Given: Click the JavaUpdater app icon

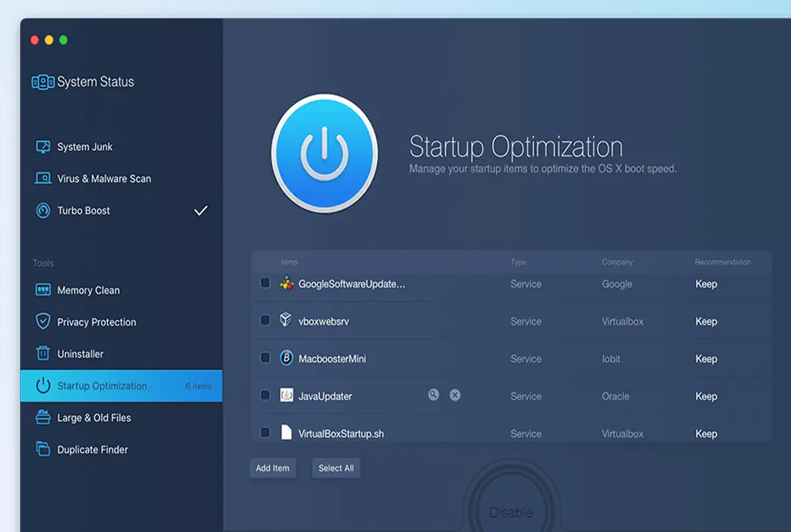Looking at the screenshot, I should pos(286,395).
